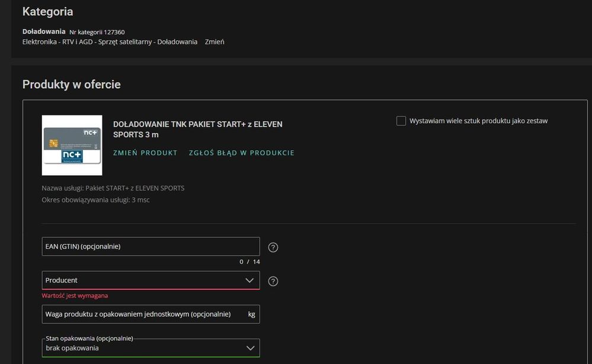The height and width of the screenshot is (364, 592).
Task: Click category breadcrumb Elektronika - RTV i AGD
Action: (x=110, y=42)
